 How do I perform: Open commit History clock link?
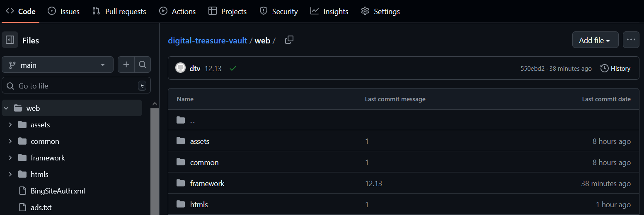click(615, 69)
